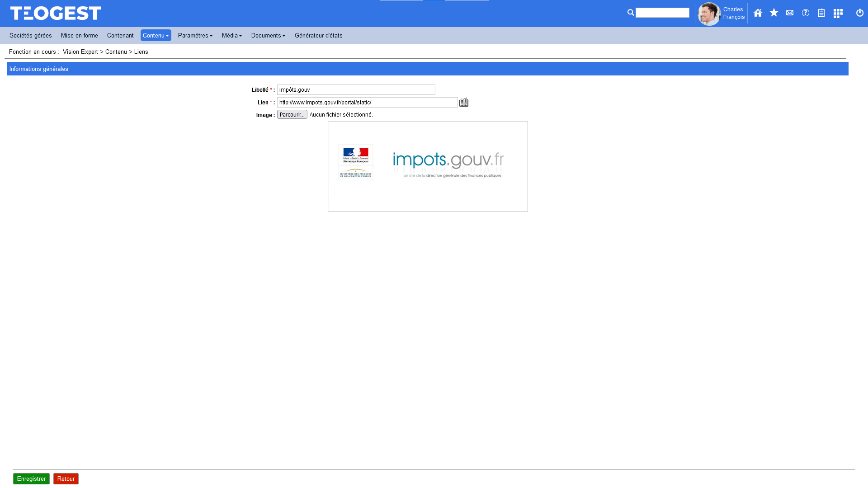
Task: Expand the Contenu dropdown menu
Action: point(156,35)
